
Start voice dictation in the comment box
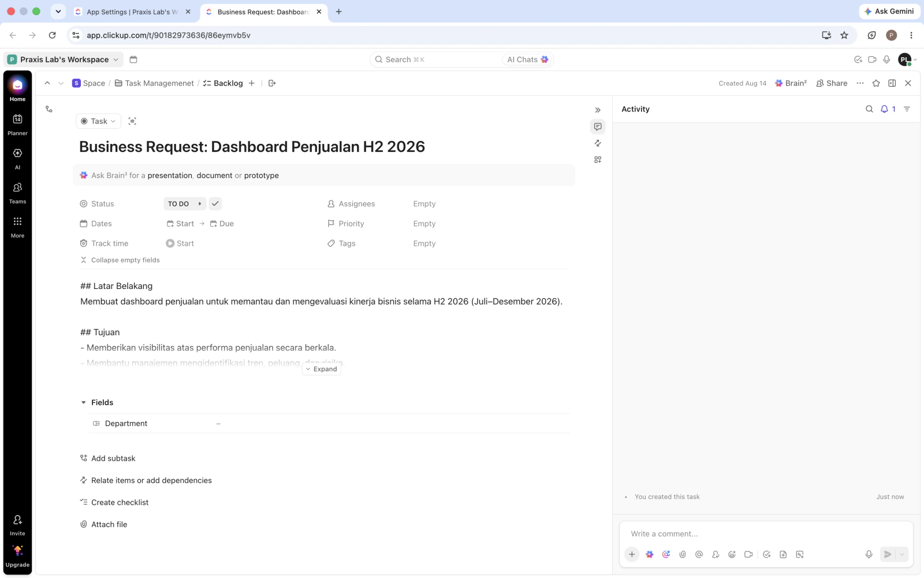(869, 554)
